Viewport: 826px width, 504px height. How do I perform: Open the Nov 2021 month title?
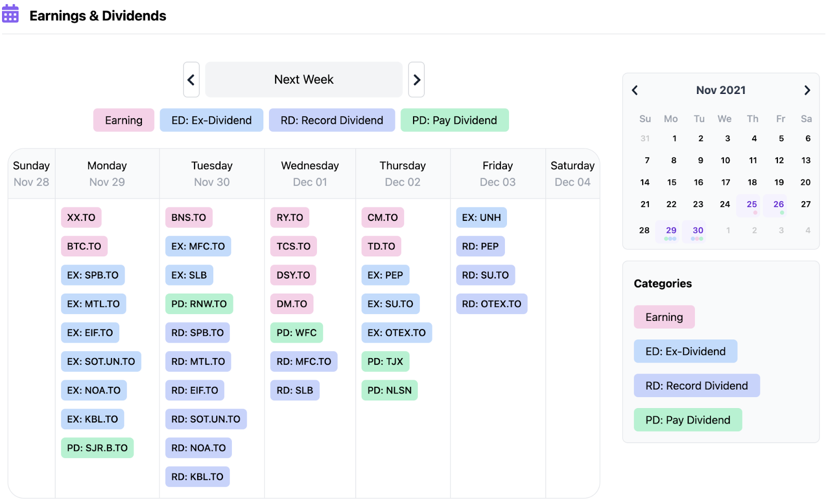coord(721,90)
